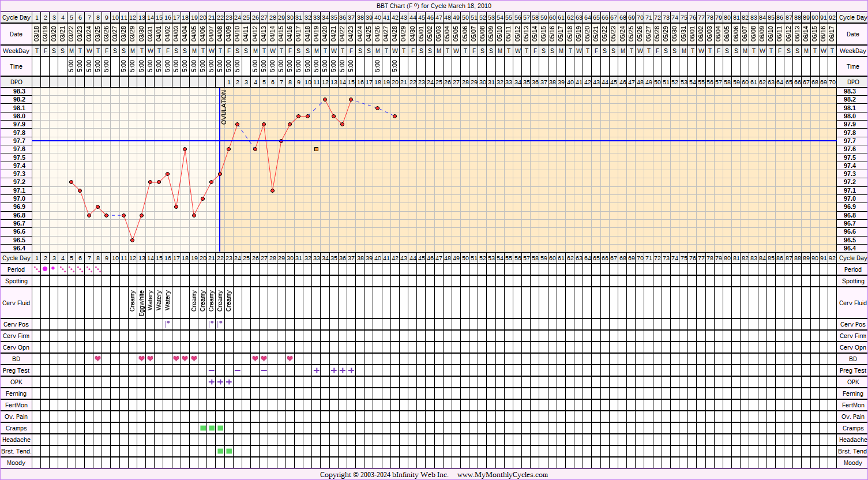
Task: Select positive Preg Test plus on cycle day 33
Action: [316, 370]
